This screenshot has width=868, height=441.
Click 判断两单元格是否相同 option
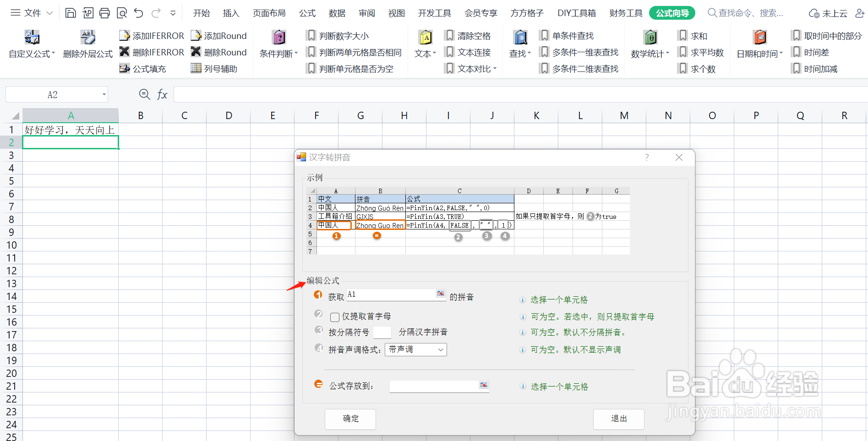[x=354, y=52]
